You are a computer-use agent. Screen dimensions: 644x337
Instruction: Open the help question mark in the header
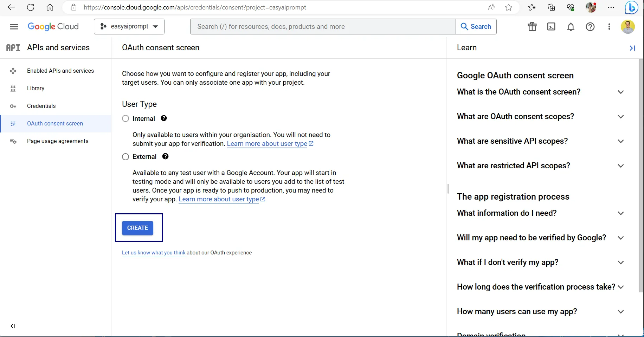590,27
